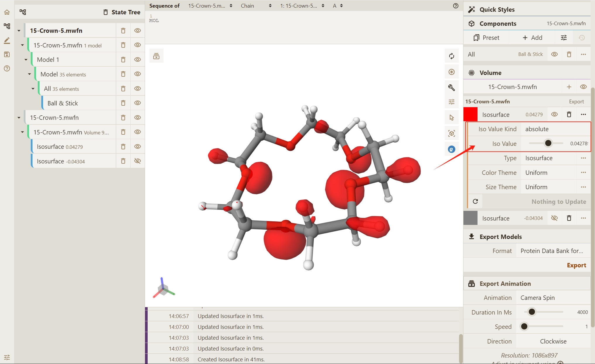Open the wrench settings icon in viewport
The height and width of the screenshot is (364, 595).
point(451,87)
